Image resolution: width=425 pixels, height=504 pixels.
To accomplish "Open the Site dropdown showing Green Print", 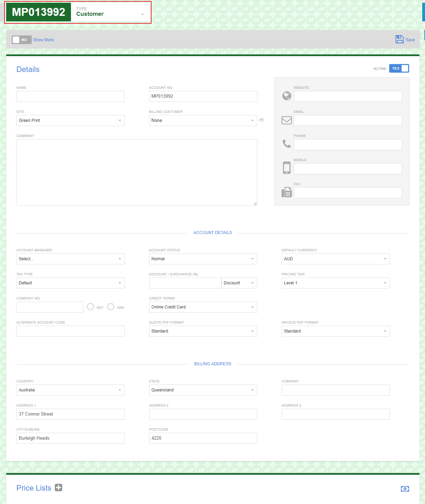I will tap(70, 120).
